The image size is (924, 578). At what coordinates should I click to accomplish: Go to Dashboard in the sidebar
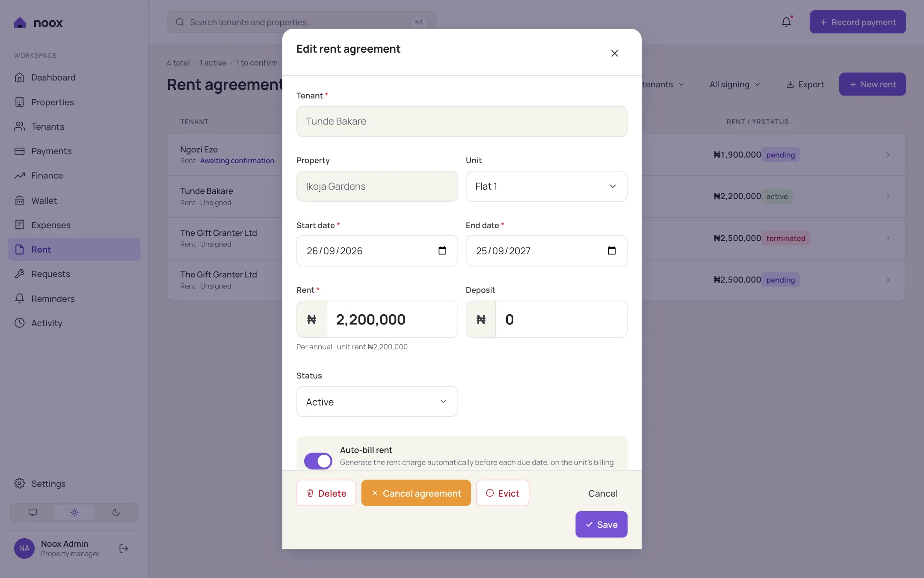click(x=74, y=77)
